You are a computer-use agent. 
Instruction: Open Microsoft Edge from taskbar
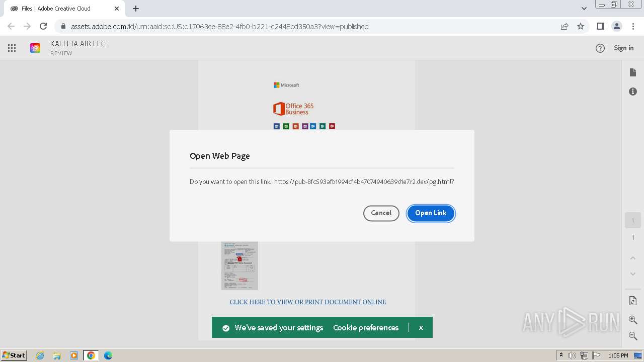(108, 355)
